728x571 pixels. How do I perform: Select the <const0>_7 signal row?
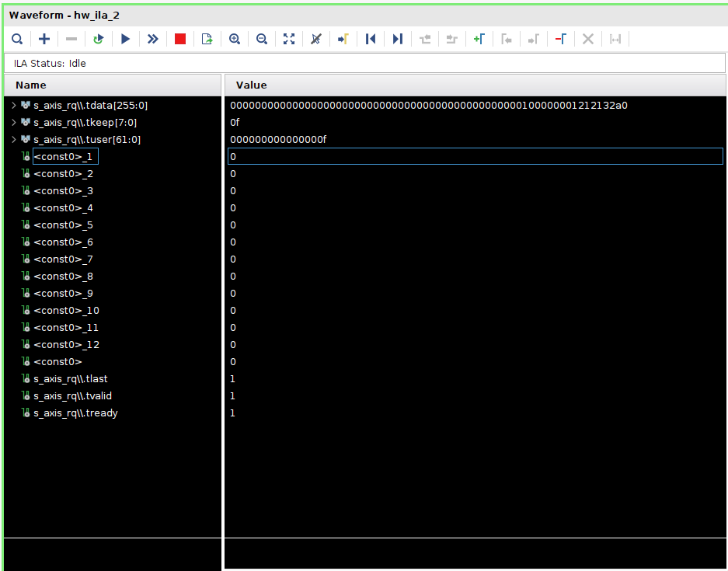pos(63,259)
